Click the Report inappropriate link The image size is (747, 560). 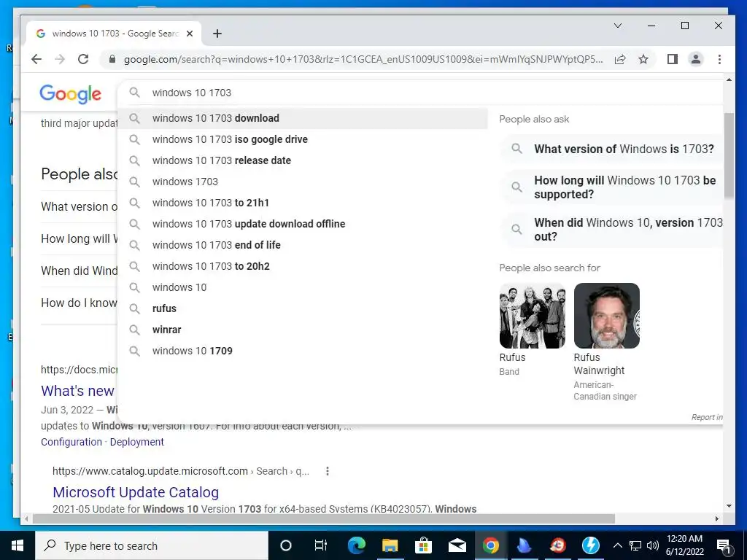point(707,417)
